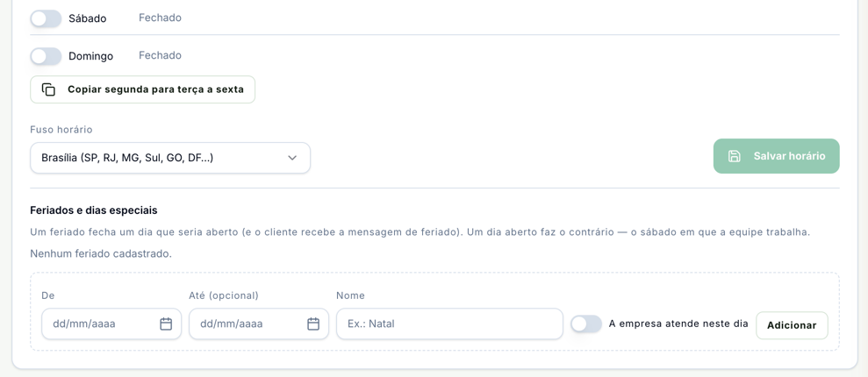Click the Domingo day label

coord(90,56)
